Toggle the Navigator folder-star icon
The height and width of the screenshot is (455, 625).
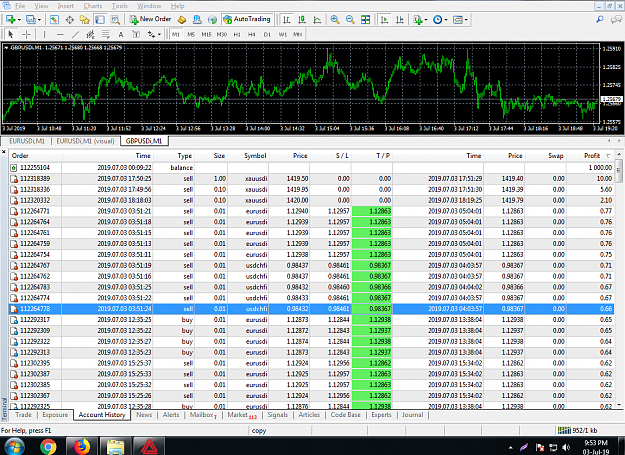point(85,20)
